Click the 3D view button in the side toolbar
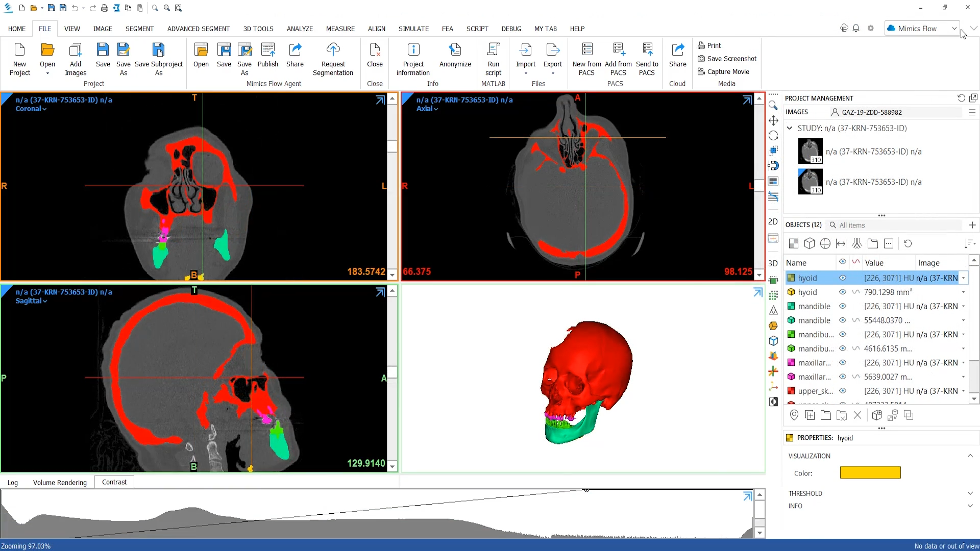Screen dimensions: 980x551 [773, 263]
